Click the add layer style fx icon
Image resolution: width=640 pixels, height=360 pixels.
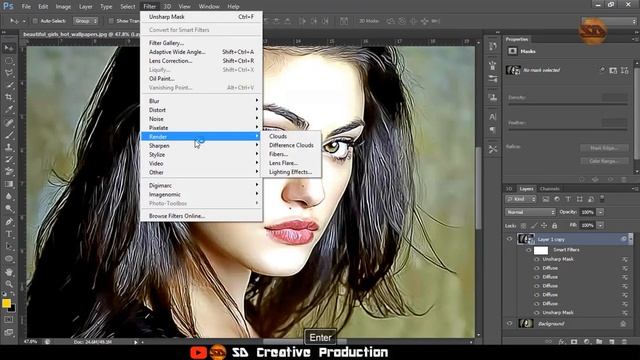pyautogui.click(x=561, y=342)
